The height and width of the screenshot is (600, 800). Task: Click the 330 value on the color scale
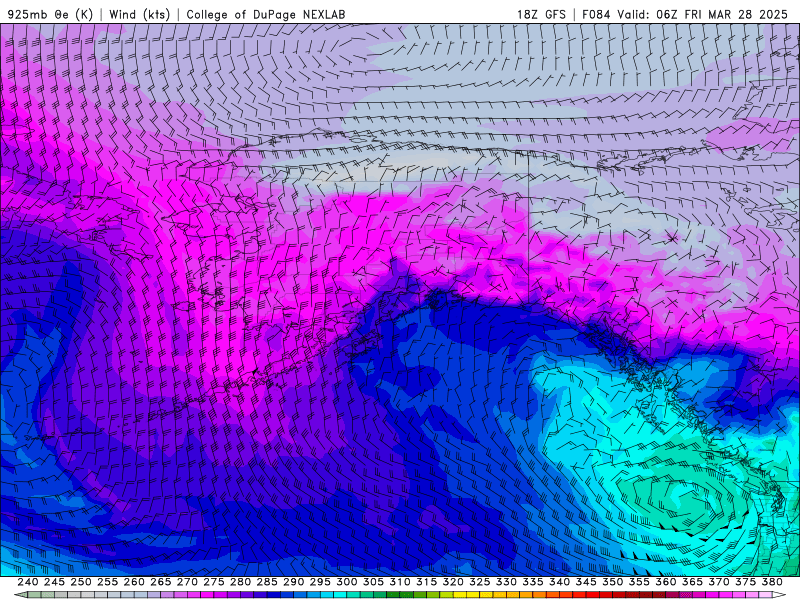coord(506,582)
